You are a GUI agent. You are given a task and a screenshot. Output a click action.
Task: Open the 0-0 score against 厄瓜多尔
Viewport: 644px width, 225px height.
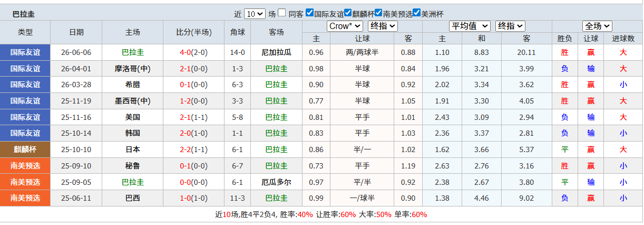click(x=186, y=182)
